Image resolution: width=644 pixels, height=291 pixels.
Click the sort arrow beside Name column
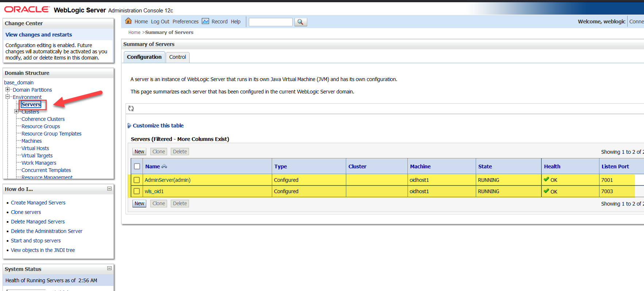pyautogui.click(x=164, y=166)
